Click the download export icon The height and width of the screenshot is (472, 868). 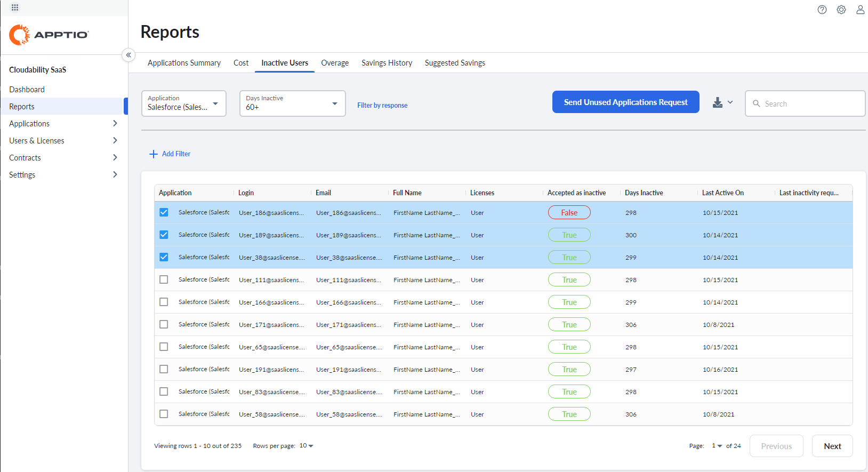pyautogui.click(x=718, y=102)
